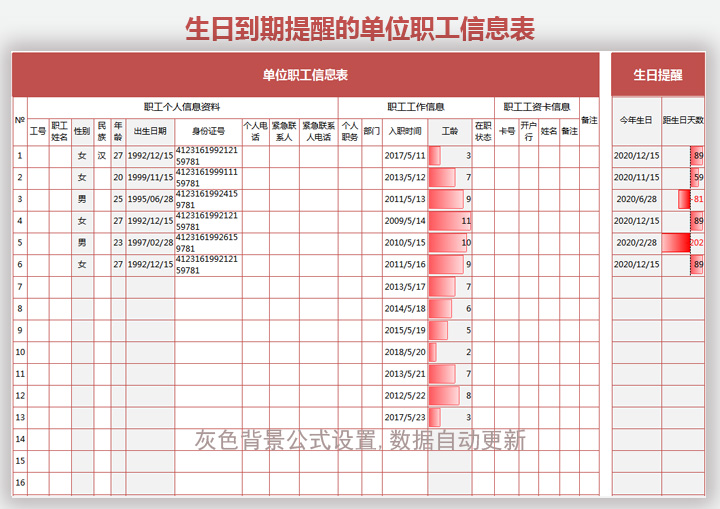Select hire date 2015/5/19 cell
The height and width of the screenshot is (509, 720).
pos(405,330)
